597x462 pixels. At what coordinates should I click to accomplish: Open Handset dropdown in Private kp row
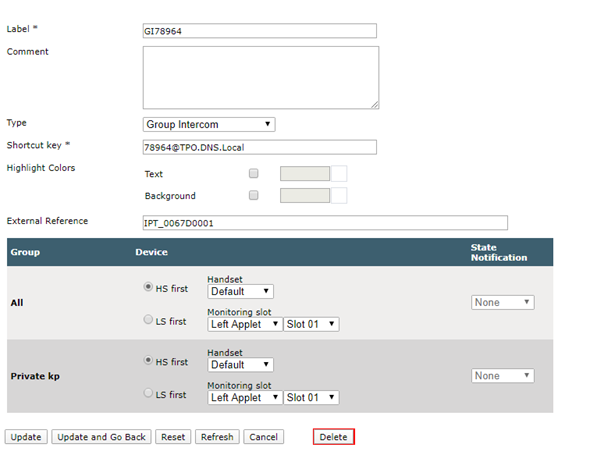point(240,365)
